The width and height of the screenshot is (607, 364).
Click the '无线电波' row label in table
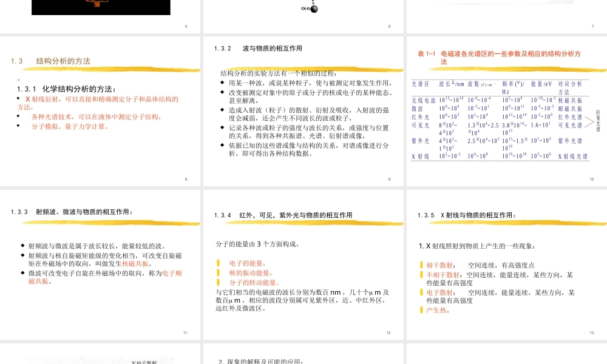click(424, 100)
